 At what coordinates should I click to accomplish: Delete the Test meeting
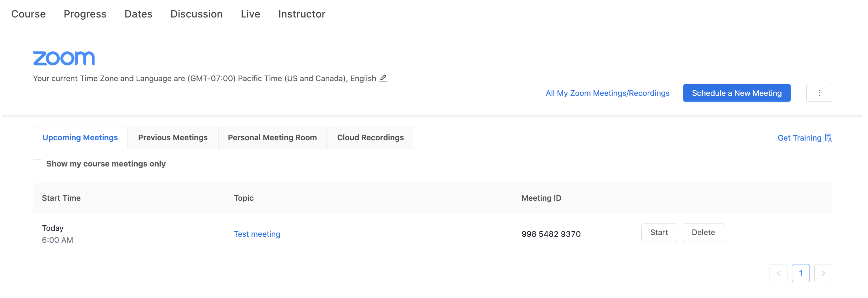pos(703,233)
